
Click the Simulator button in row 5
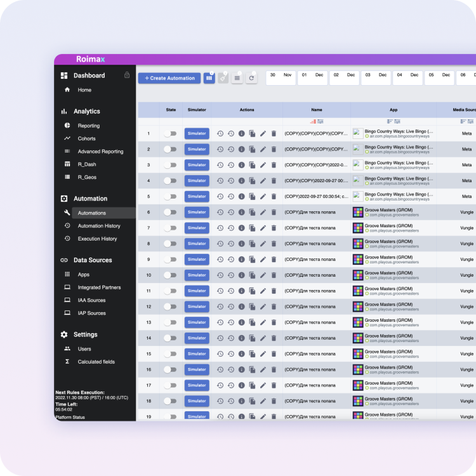(197, 196)
